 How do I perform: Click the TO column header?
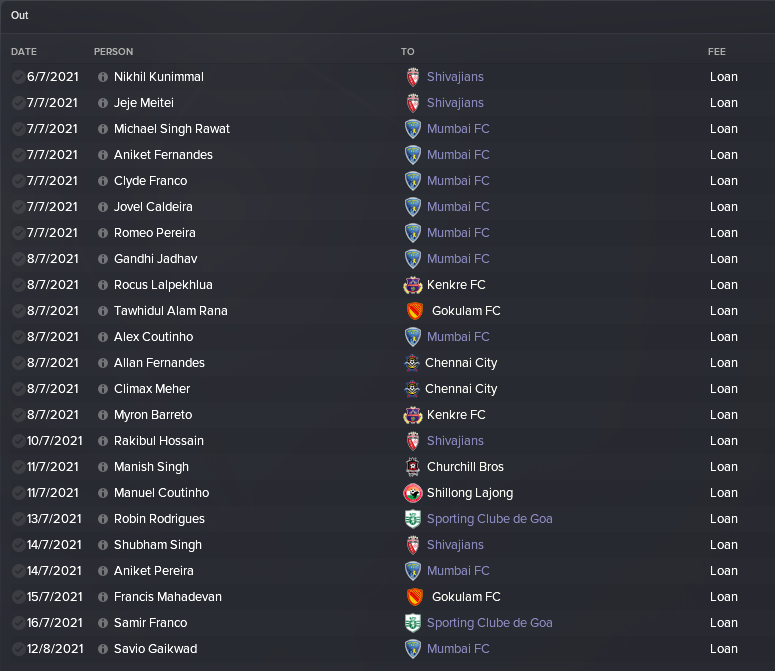(407, 52)
